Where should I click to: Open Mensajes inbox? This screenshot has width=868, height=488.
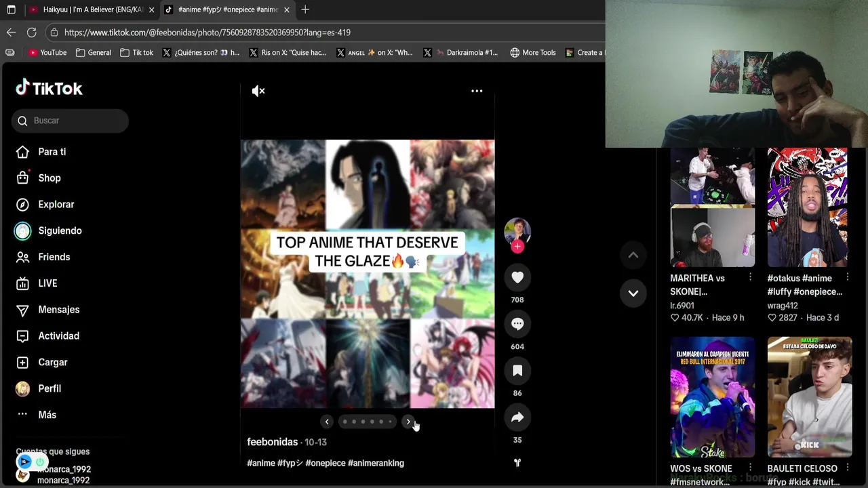(x=48, y=310)
